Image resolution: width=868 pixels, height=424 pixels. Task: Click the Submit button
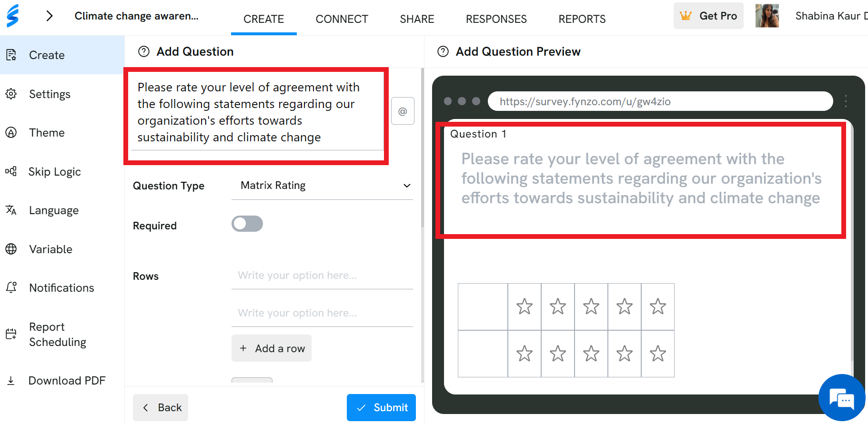point(381,407)
